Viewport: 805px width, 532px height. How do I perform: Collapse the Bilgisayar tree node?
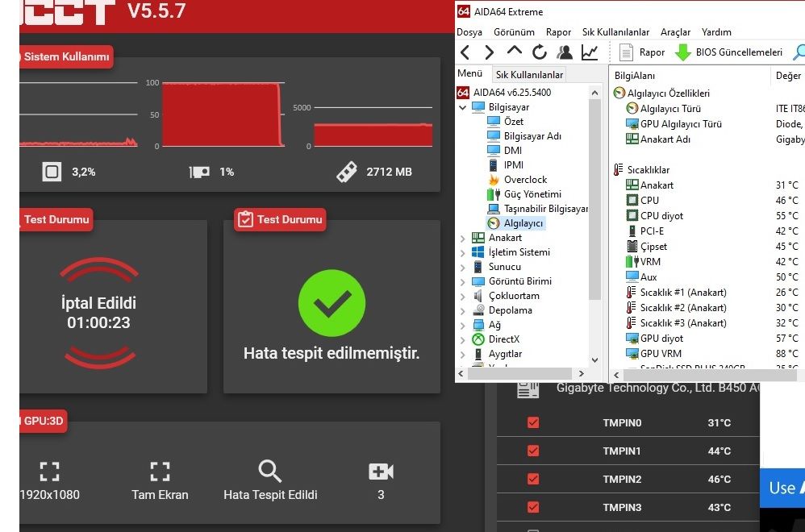click(x=462, y=107)
